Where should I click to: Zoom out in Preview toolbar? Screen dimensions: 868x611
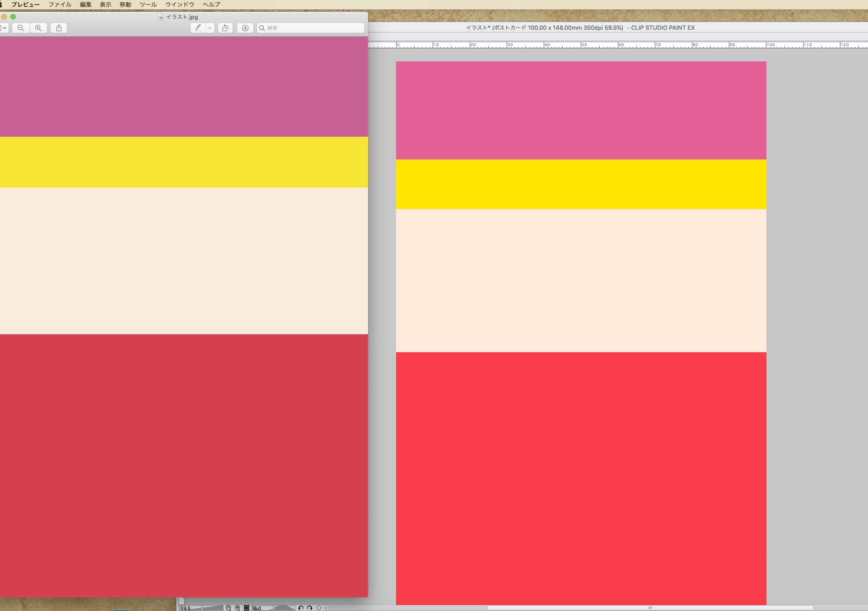point(21,28)
